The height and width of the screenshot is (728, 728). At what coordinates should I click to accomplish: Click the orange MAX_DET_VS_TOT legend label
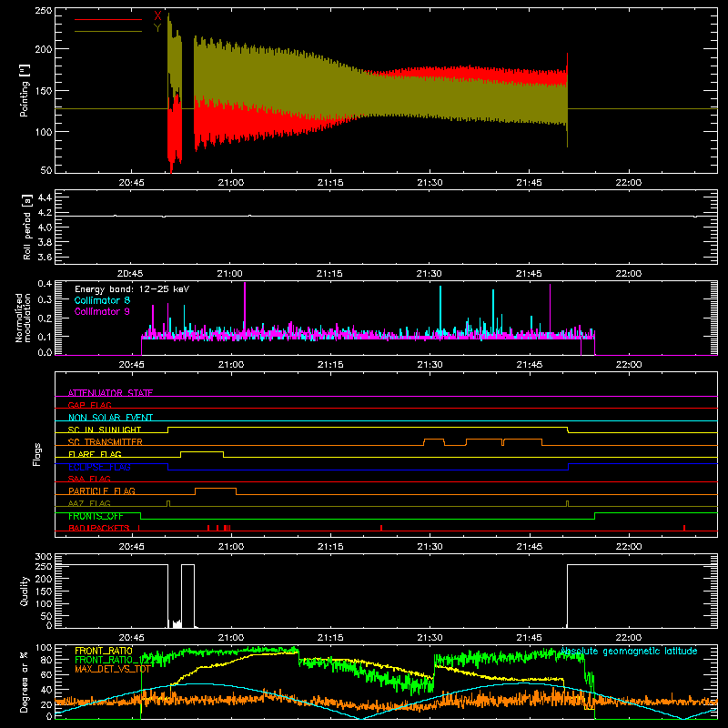click(x=112, y=669)
